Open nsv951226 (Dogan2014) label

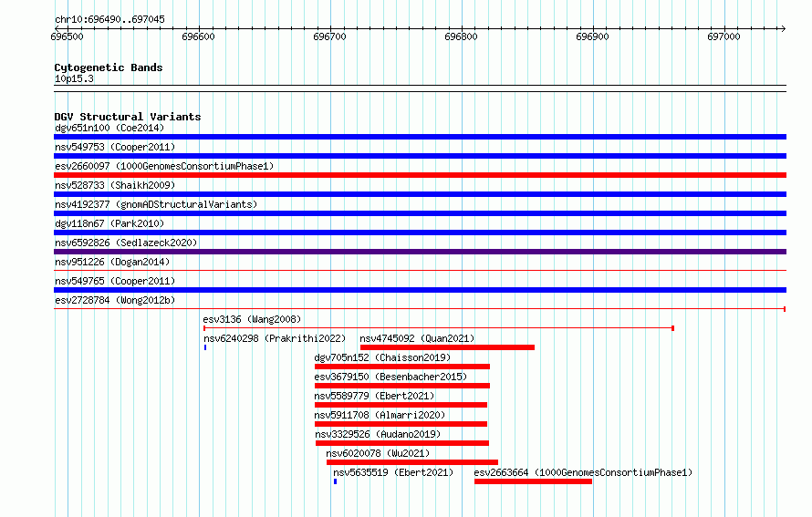(x=112, y=262)
